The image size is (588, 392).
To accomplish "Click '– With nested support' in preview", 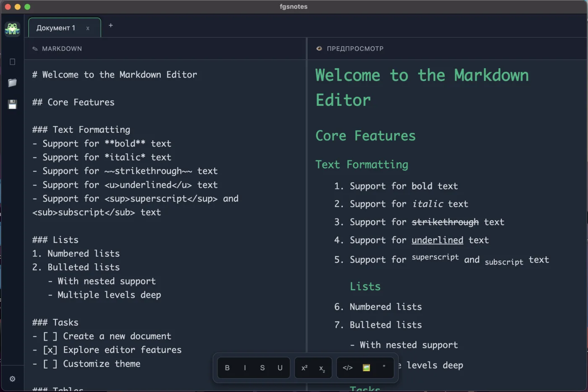I will (x=404, y=345).
